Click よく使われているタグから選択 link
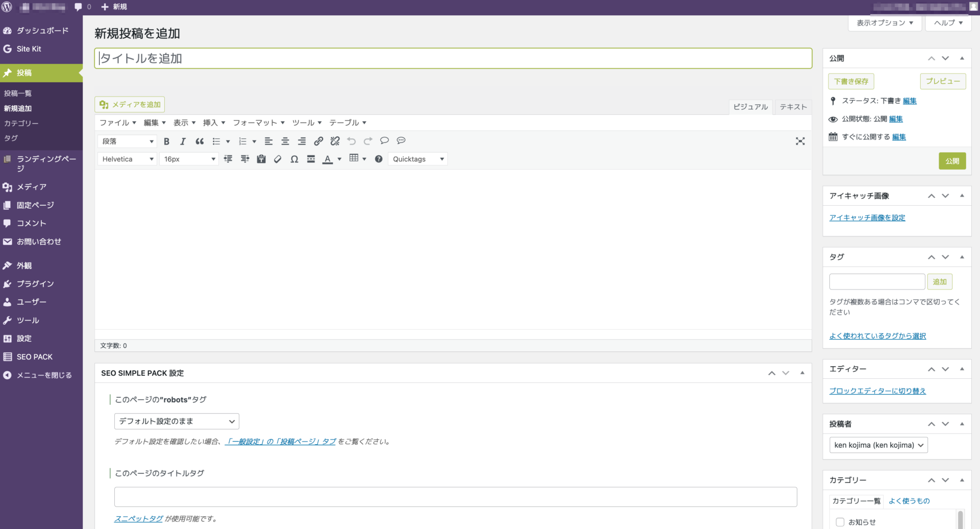This screenshot has width=980, height=529. coord(877,336)
